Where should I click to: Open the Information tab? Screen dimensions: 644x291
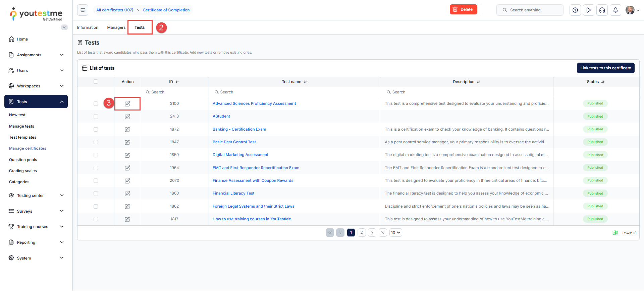tap(88, 27)
